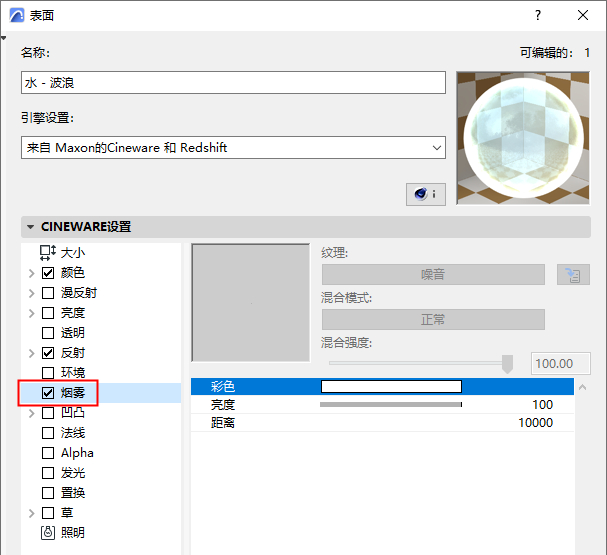Enable the 置换 checkbox
This screenshot has height=555, width=607.
coord(48,493)
